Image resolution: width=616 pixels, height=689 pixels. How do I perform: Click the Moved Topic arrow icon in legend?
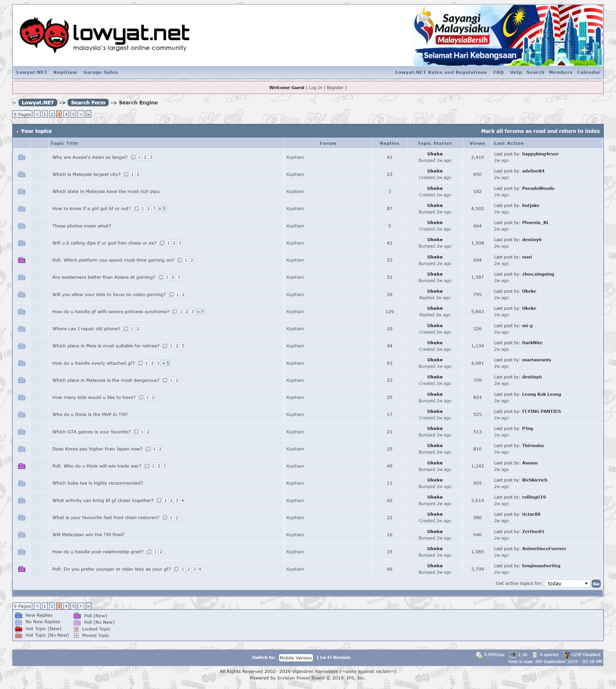(x=76, y=635)
